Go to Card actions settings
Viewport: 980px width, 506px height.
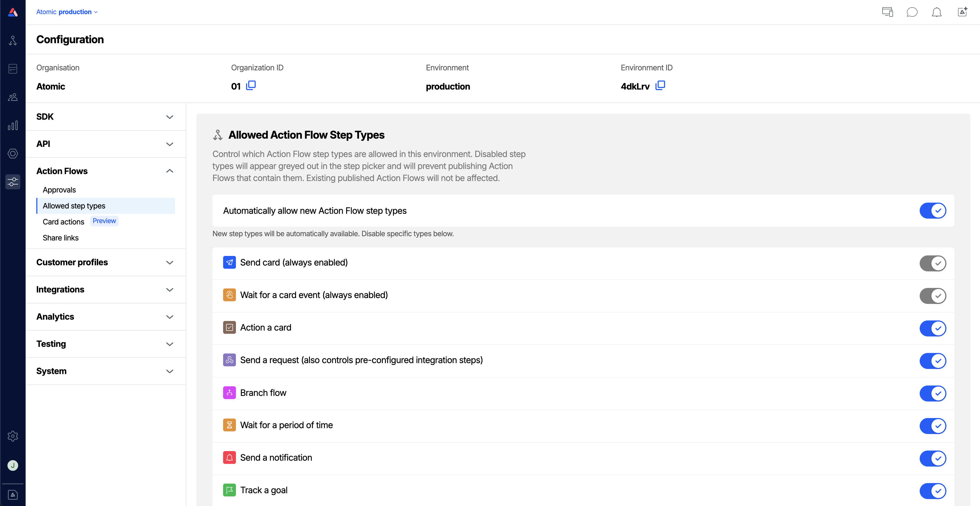coord(63,222)
